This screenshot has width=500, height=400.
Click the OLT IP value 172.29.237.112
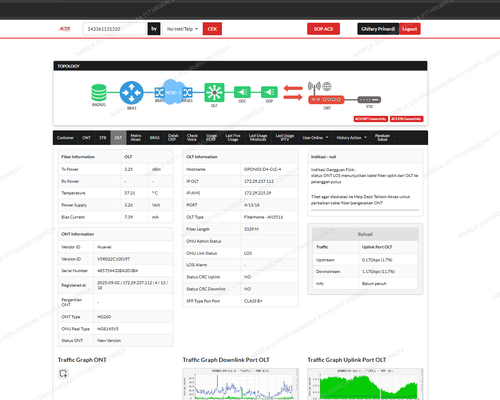pyautogui.click(x=259, y=181)
